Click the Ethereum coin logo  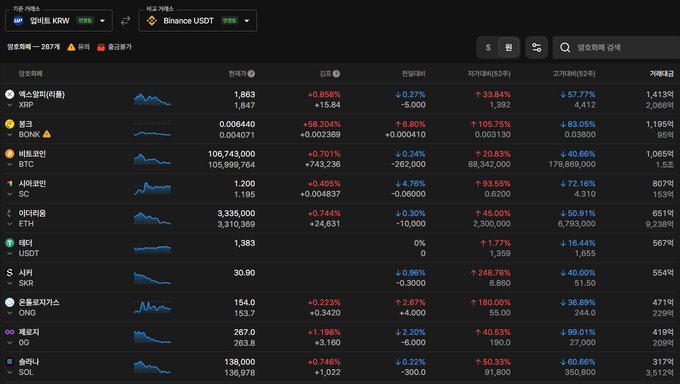[10, 213]
